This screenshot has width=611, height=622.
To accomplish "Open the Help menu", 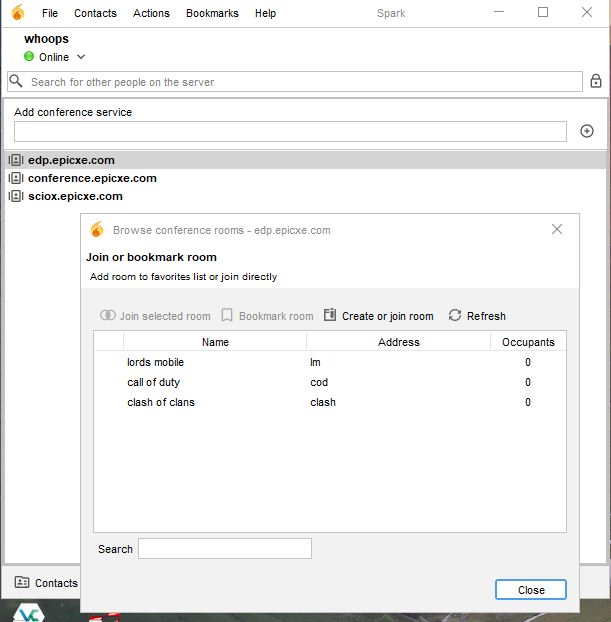I will coord(265,13).
